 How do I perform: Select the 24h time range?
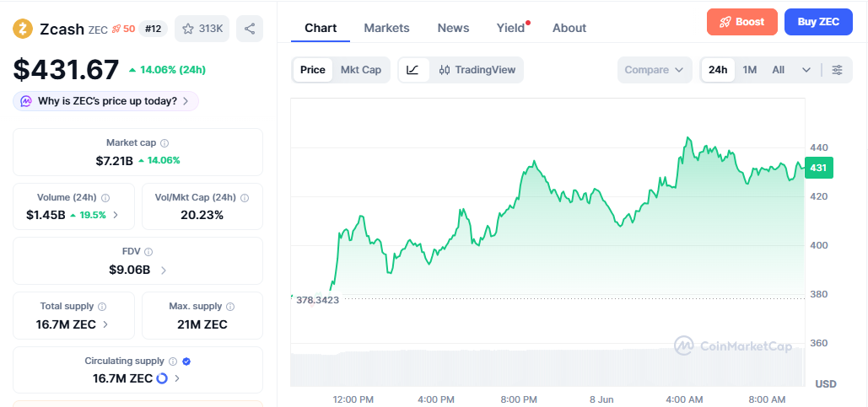[718, 70]
